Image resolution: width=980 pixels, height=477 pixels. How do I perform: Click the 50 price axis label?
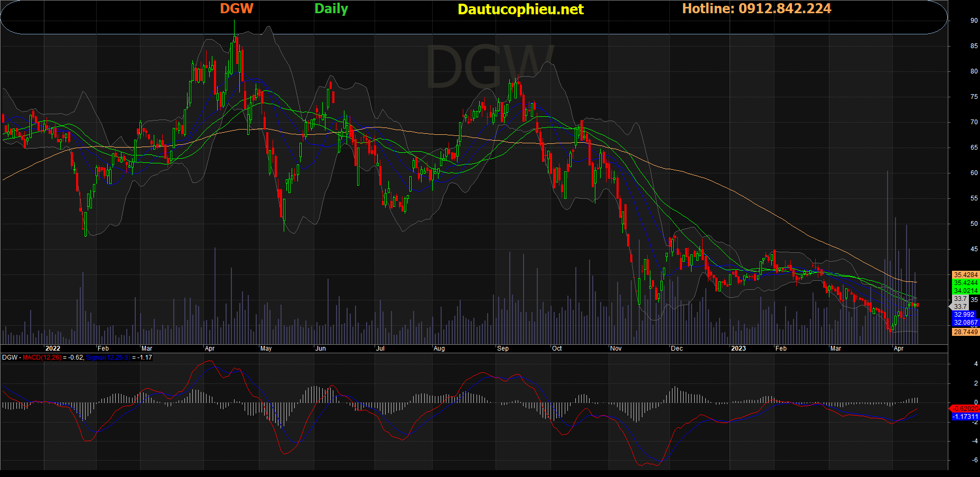[974, 224]
